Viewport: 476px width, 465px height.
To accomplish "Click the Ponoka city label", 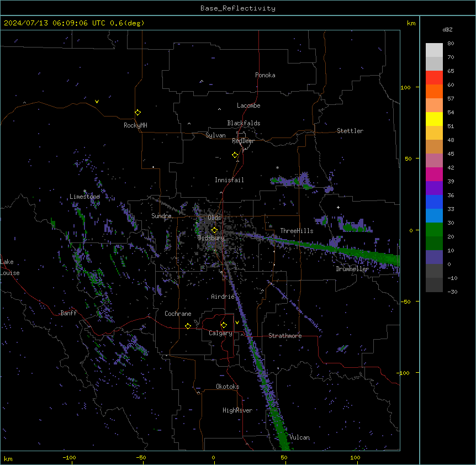I will [x=265, y=75].
